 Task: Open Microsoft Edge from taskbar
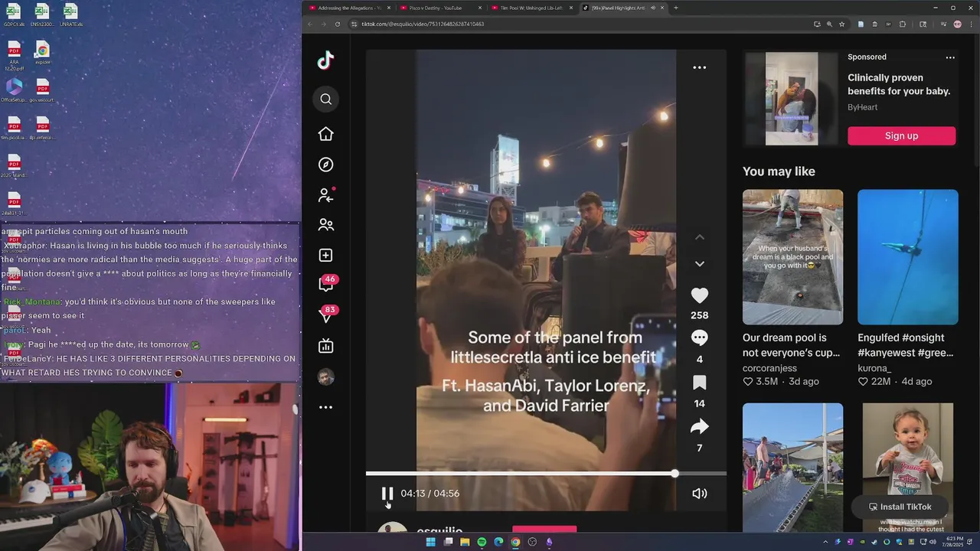(x=498, y=542)
